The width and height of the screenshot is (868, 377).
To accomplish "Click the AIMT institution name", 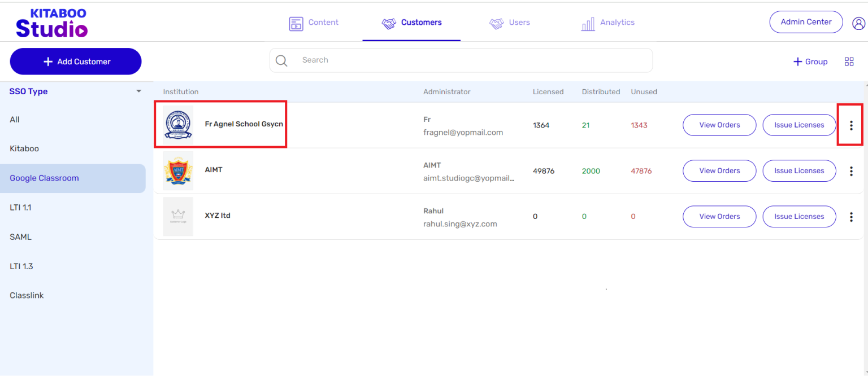I will coord(214,170).
